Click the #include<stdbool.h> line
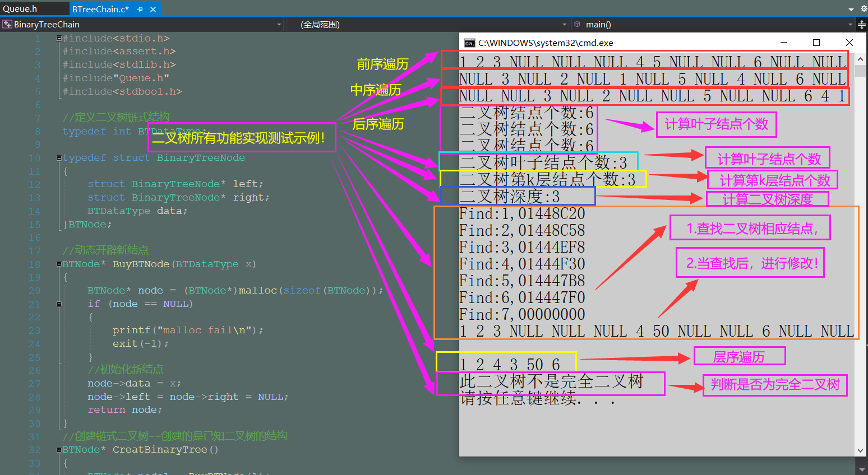 tap(122, 92)
